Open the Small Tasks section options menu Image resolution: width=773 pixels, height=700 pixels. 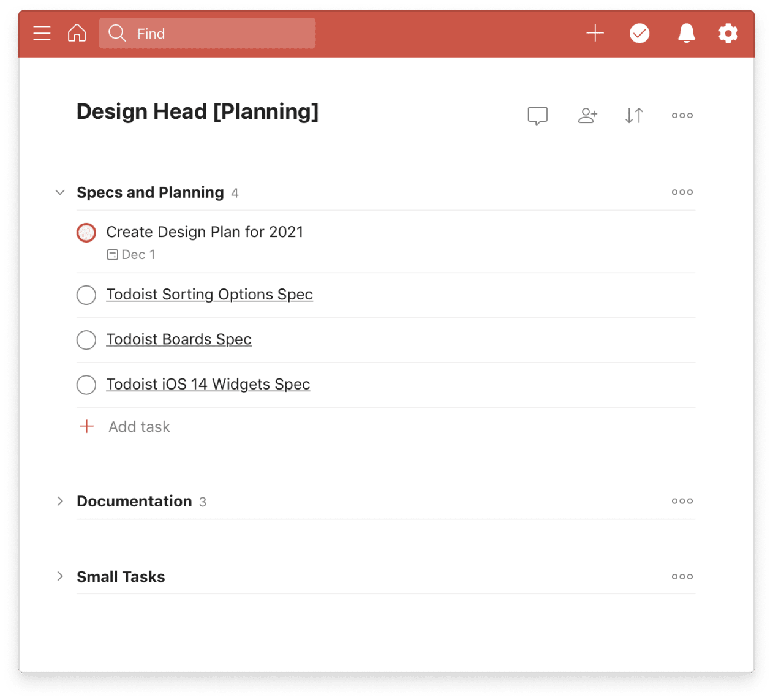[x=682, y=576]
